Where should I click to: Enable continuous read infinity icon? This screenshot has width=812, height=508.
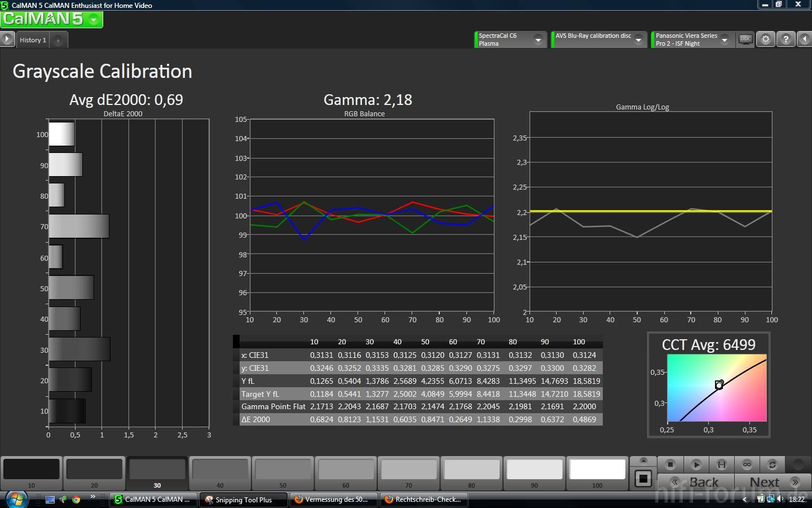[x=747, y=464]
